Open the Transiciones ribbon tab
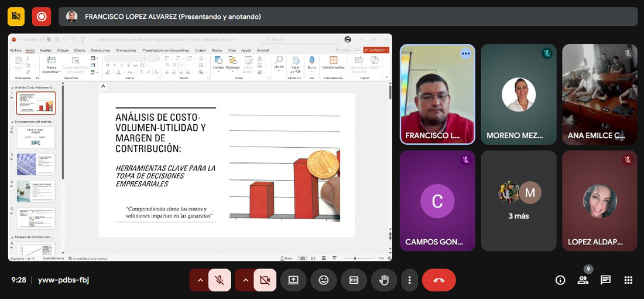 [x=100, y=50]
